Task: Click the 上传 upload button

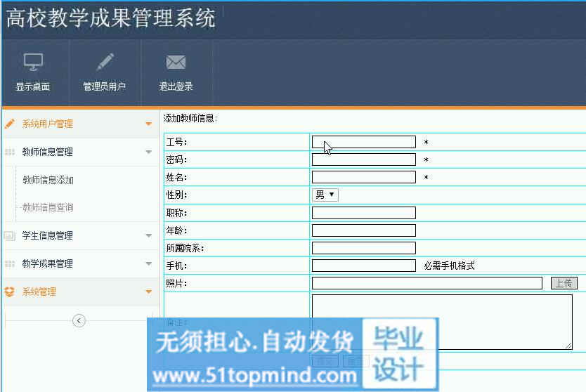Action: pyautogui.click(x=564, y=283)
